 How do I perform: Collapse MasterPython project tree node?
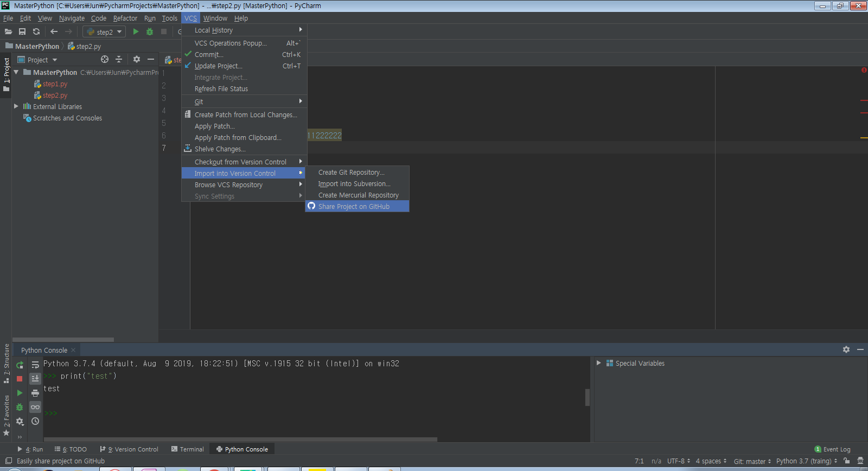click(16, 72)
